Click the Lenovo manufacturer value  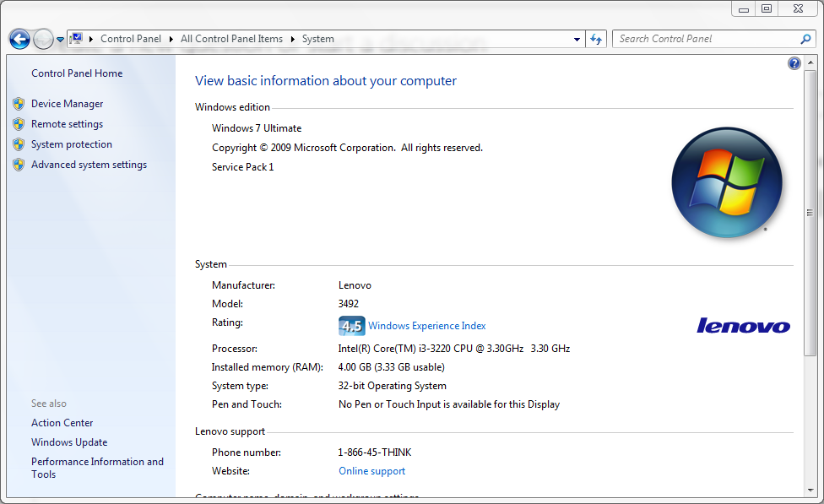355,285
